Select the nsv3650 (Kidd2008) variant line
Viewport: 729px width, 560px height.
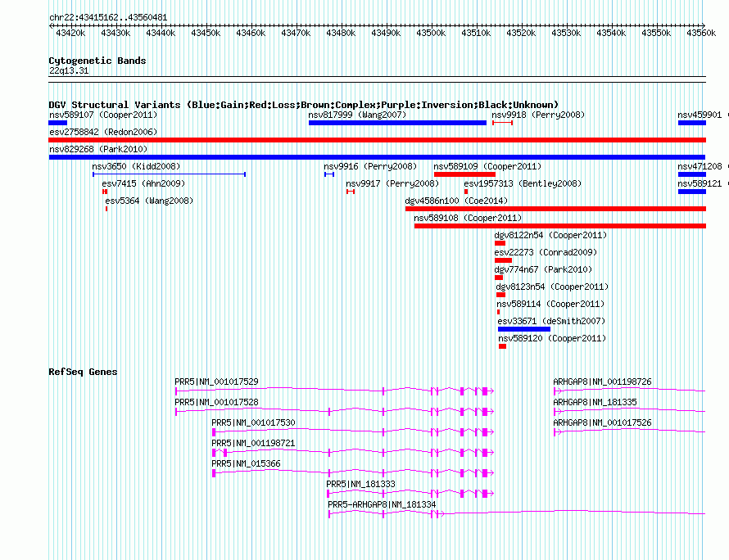(x=170, y=174)
